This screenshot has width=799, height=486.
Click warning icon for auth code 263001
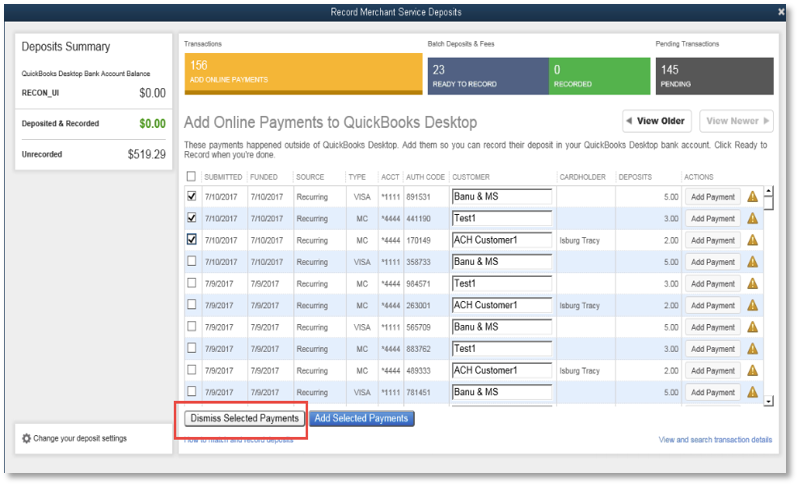tap(752, 305)
